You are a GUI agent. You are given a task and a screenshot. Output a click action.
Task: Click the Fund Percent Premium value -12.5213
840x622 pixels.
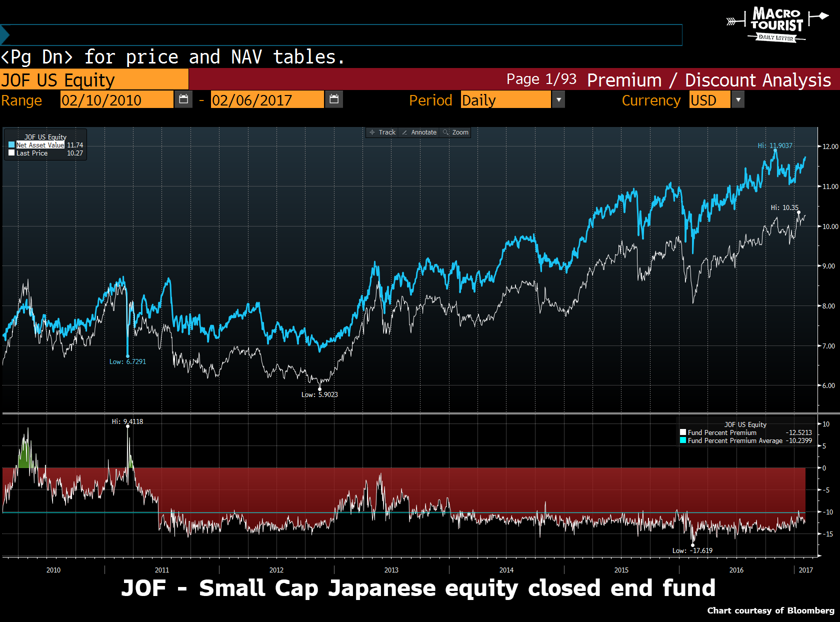[798, 432]
